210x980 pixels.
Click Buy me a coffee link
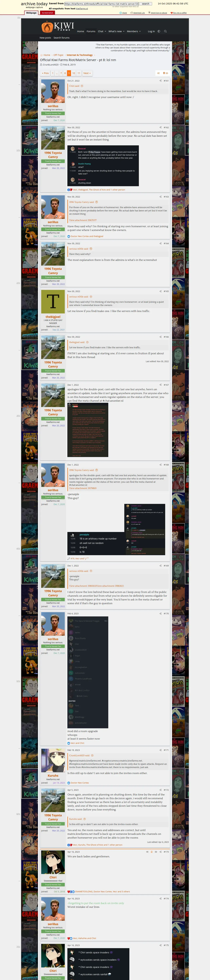point(178,13)
